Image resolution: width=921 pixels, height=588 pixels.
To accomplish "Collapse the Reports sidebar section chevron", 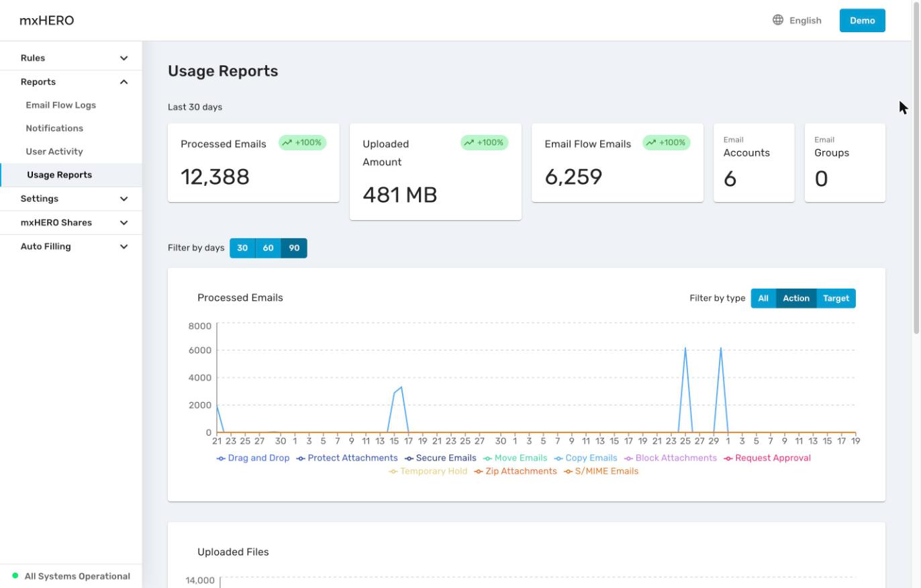I will point(124,82).
